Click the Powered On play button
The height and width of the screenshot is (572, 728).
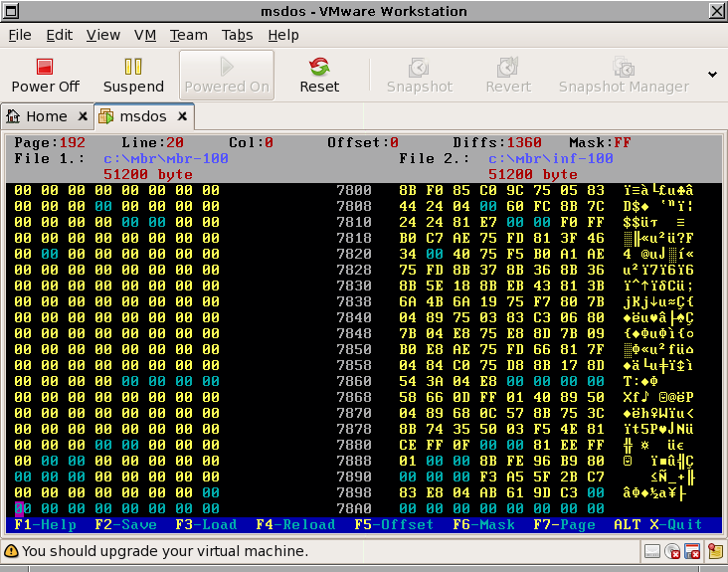(x=227, y=76)
